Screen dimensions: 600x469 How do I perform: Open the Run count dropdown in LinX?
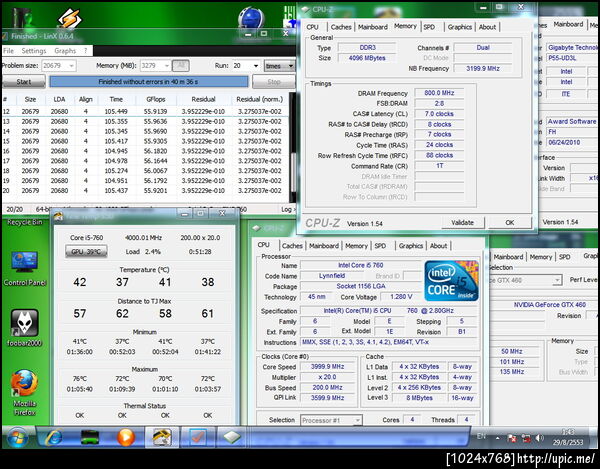tap(246, 65)
